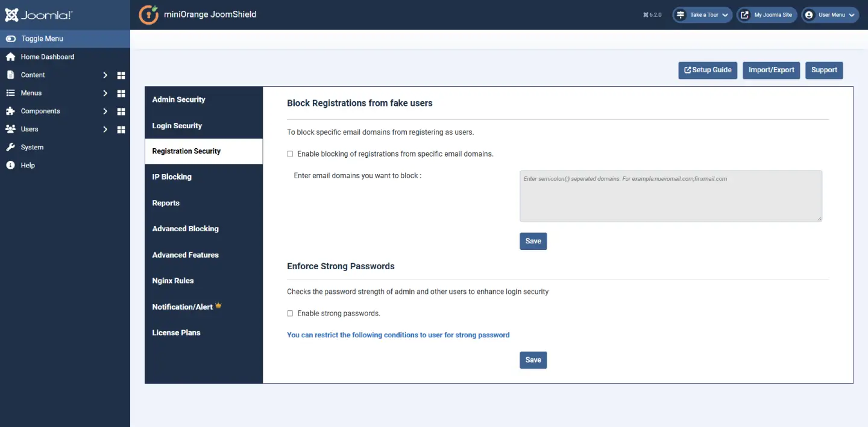This screenshot has height=427, width=868.
Task: Switch to the Advanced Blocking tab
Action: [204, 229]
